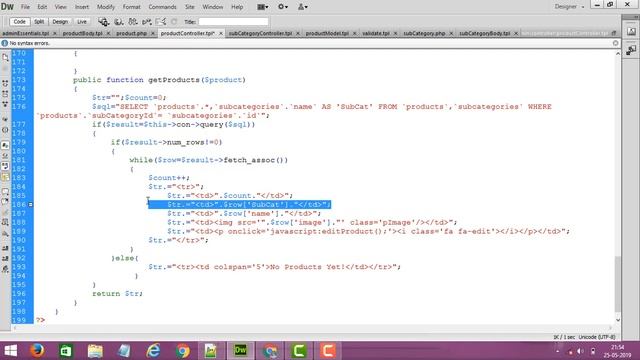The image size is (640, 360).
Task: Click the horizontal scrollbar right arrow
Action: click(611, 328)
